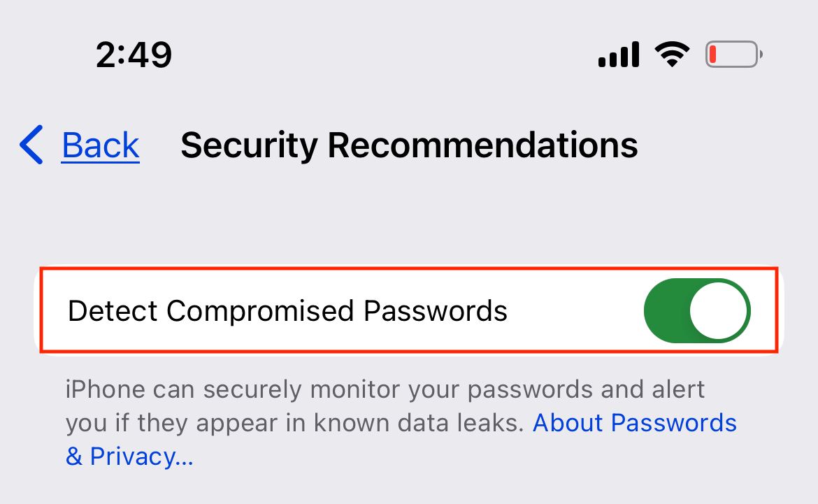Tap the battery's small terminal tip
Screen dimensions: 818x504
click(x=761, y=55)
